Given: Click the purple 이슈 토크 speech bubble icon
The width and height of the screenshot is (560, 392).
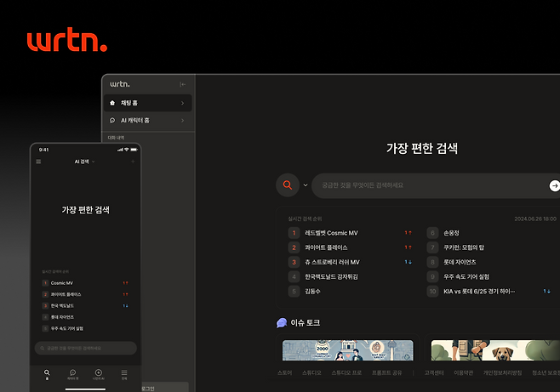Looking at the screenshot, I should [x=282, y=323].
